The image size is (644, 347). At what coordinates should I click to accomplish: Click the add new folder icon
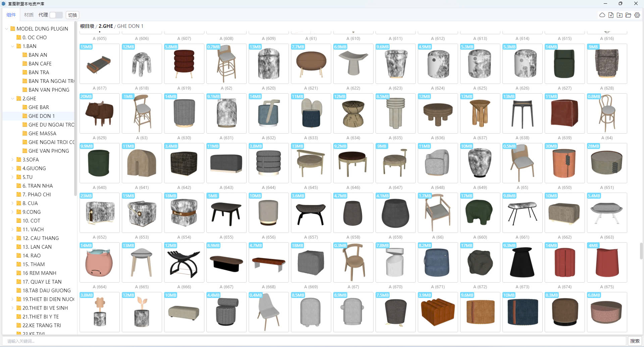[x=620, y=15]
